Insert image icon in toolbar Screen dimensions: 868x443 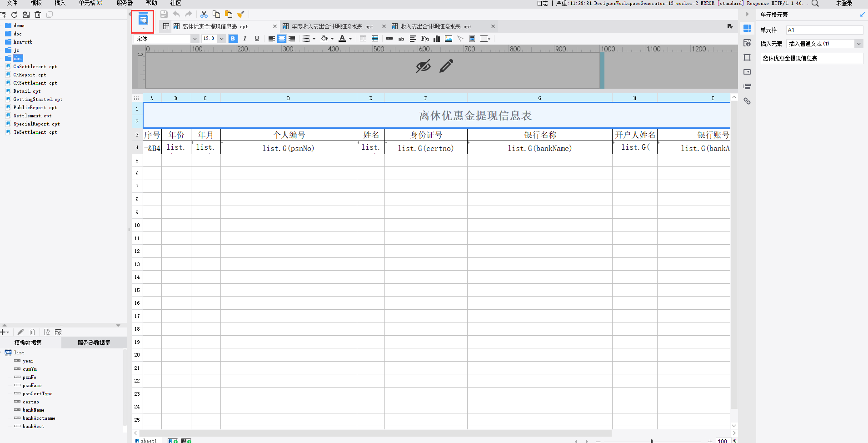[x=449, y=39]
